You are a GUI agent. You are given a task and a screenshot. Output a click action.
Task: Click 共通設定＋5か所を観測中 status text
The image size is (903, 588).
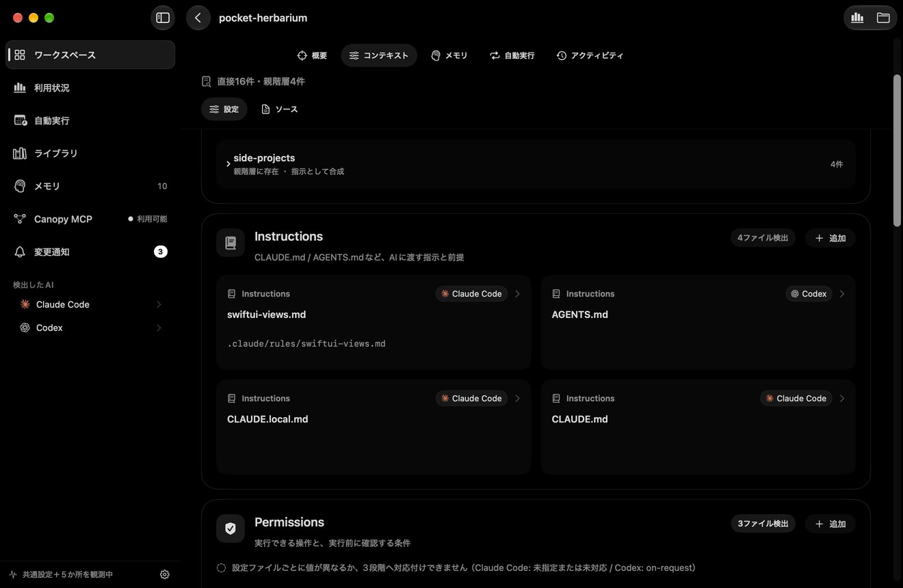[68, 574]
